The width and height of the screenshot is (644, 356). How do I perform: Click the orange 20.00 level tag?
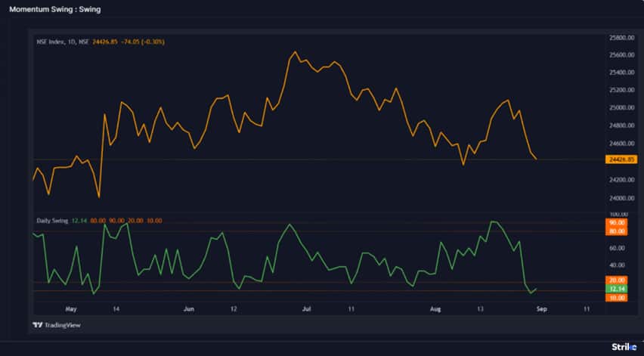click(617, 280)
